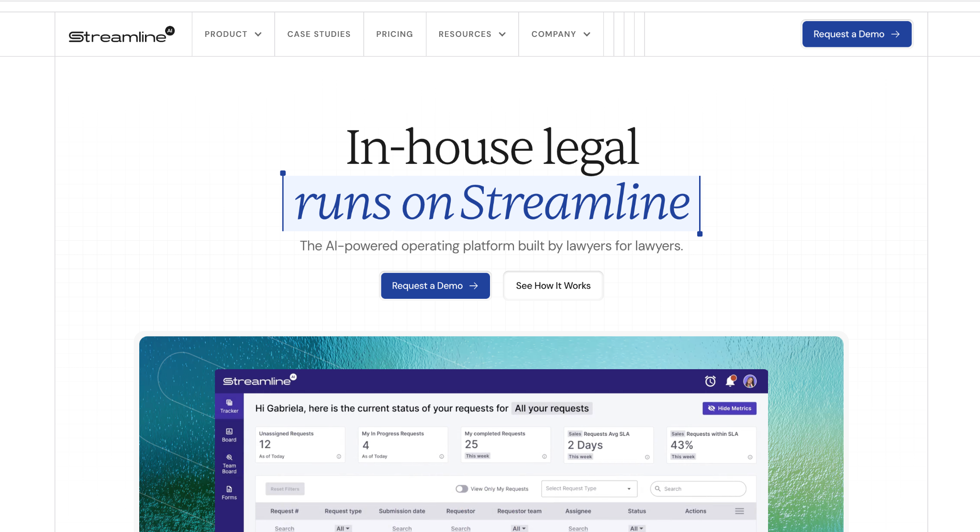
Task: Click See How It Works button
Action: point(553,286)
